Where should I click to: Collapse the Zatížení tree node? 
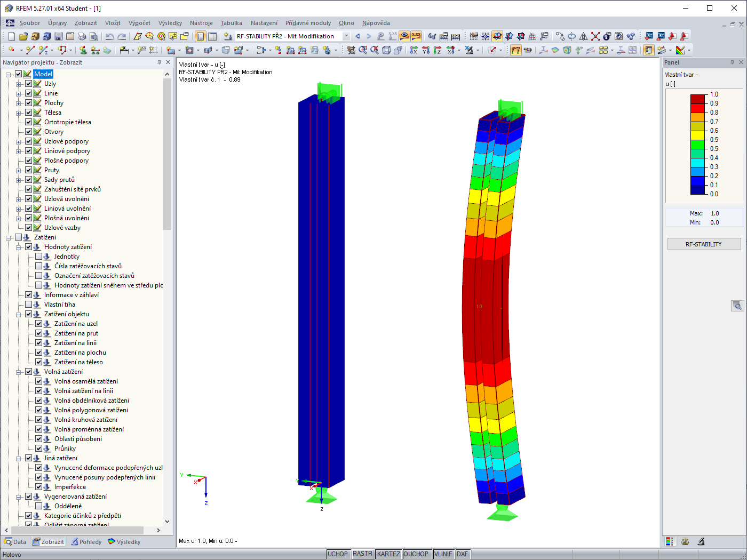9,237
